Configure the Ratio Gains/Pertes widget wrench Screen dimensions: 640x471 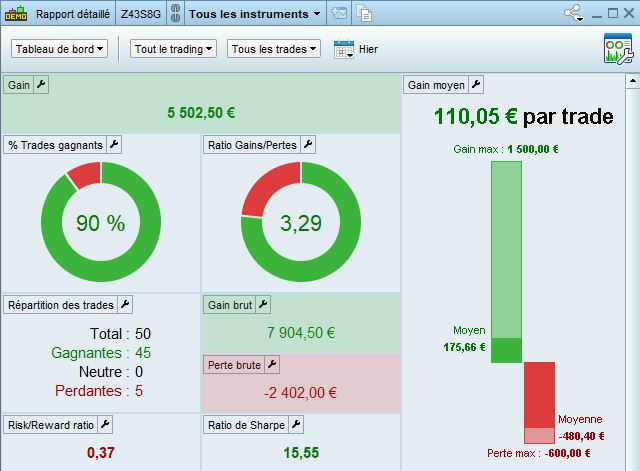click(308, 144)
